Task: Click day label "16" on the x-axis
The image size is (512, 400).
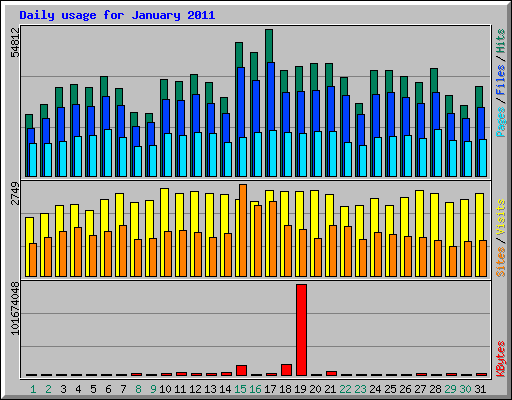Action: (255, 389)
